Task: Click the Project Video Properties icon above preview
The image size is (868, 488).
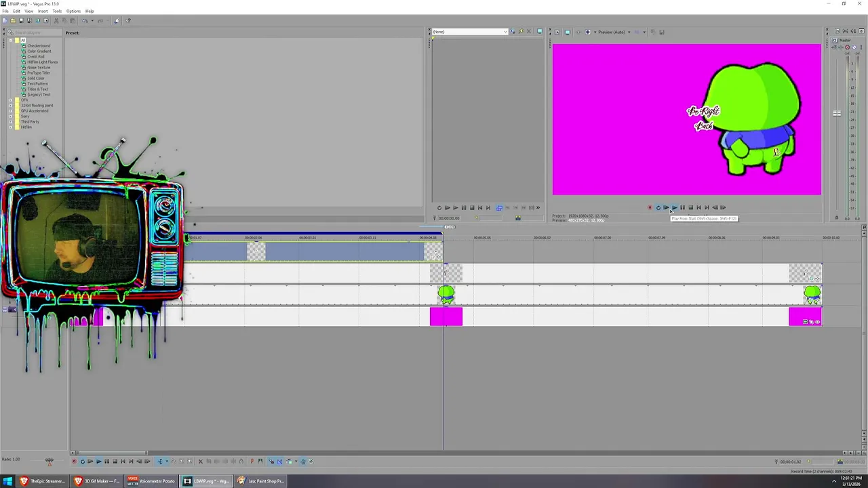Action: [557, 32]
